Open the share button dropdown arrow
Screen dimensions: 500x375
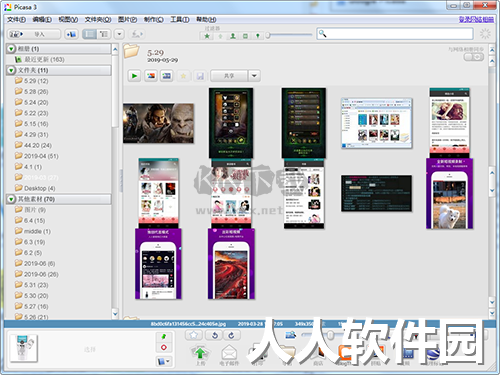click(x=254, y=76)
